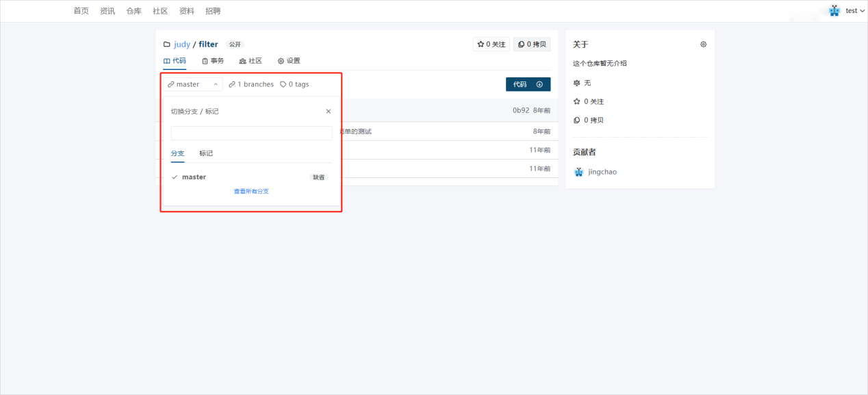This screenshot has height=395, width=868.
Task: Click the star 0 关注 button
Action: tap(491, 44)
